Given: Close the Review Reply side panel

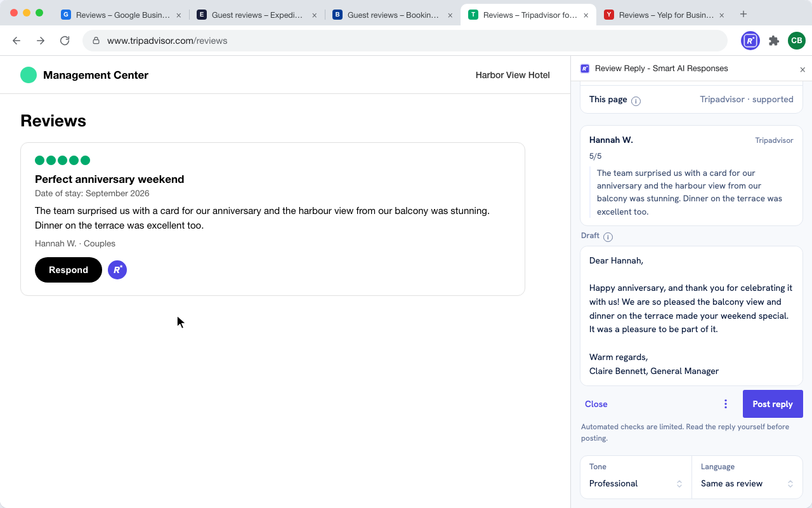Looking at the screenshot, I should click(802, 70).
